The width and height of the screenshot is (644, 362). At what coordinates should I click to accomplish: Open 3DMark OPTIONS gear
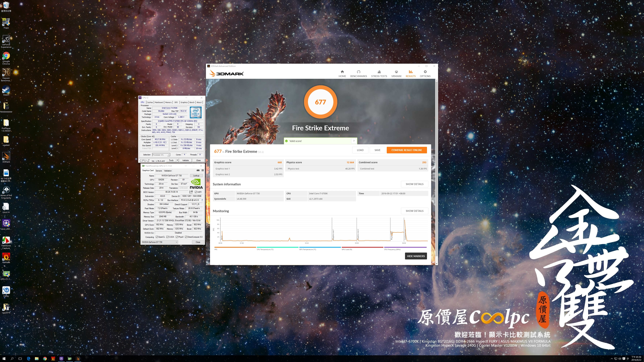point(425,74)
